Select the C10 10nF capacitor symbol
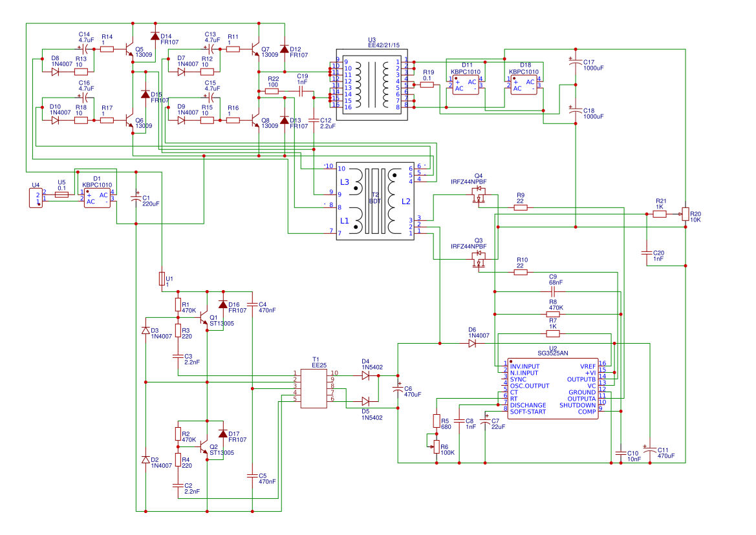This screenshot has width=756, height=535. click(x=621, y=453)
